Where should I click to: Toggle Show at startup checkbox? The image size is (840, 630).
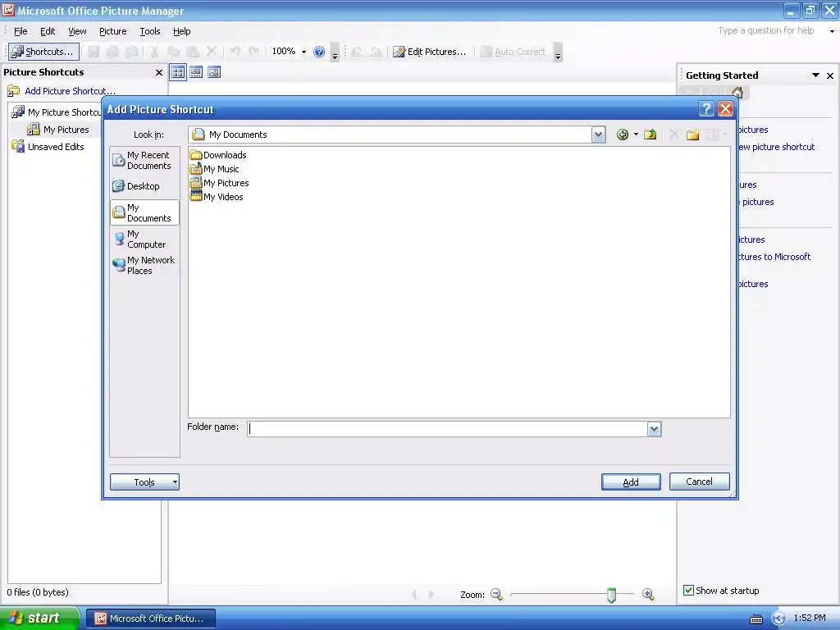(688, 591)
